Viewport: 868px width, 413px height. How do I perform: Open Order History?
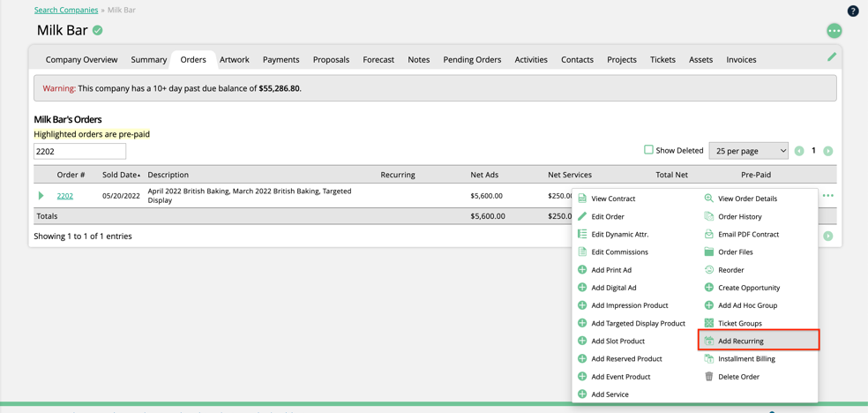pos(739,216)
